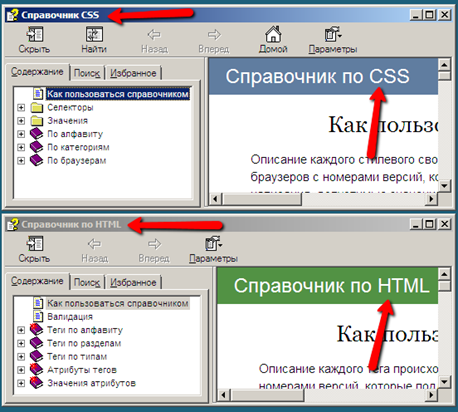Select Как пользоваться справочником in HTML tree

pyautogui.click(x=118, y=303)
